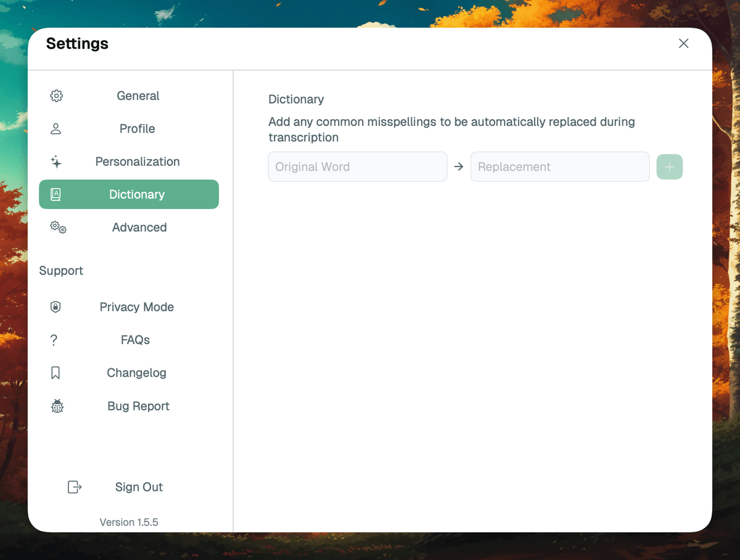Screen dimensions: 740x560
Task: Switch to the Personalization section
Action: [129, 162]
